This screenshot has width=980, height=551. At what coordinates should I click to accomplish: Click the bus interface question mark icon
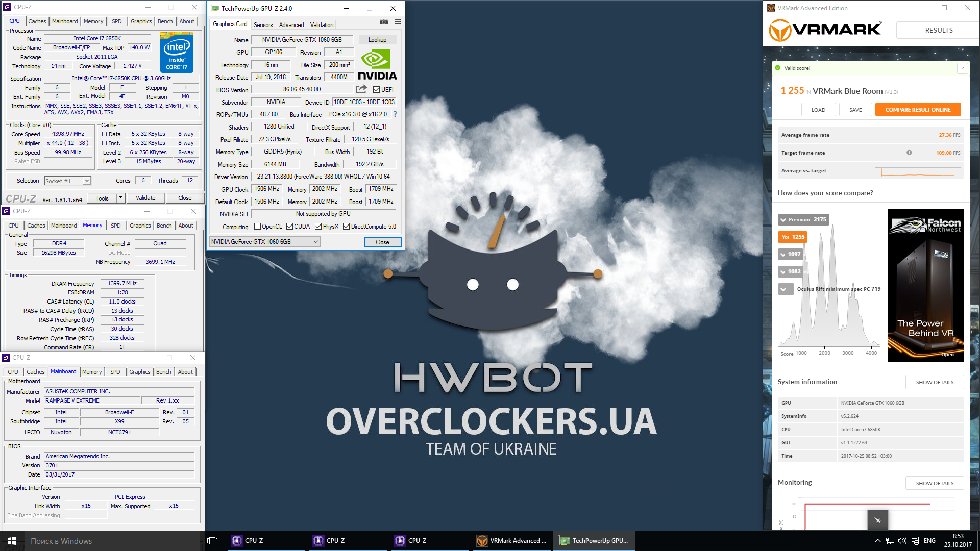tap(395, 114)
